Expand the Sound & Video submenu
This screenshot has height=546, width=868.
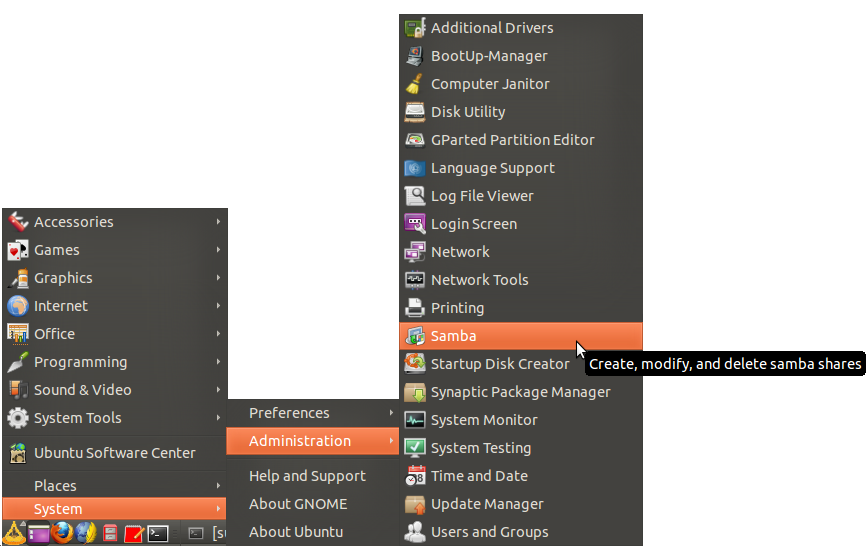[x=115, y=390]
